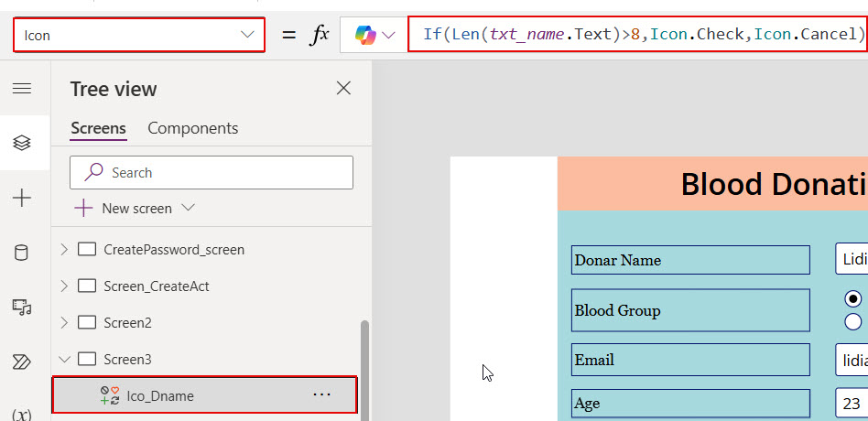Viewport: 868px width, 421px height.
Task: Select Ico_Dname in tree
Action: click(205, 395)
